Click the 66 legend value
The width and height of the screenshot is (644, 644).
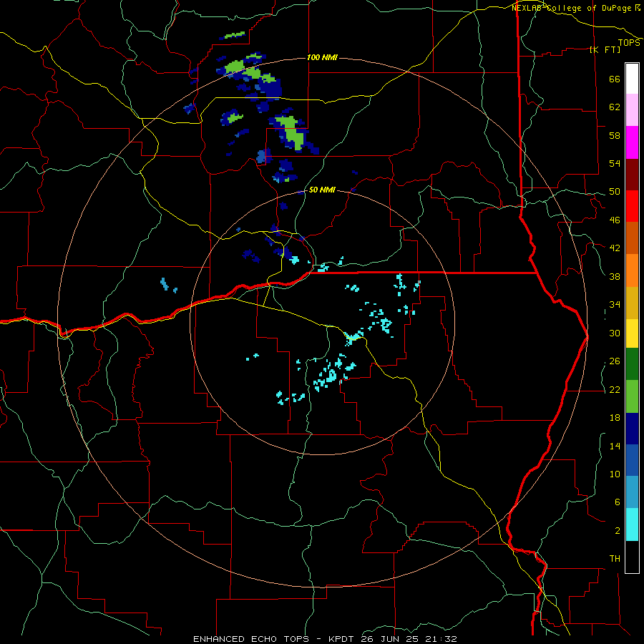(x=615, y=79)
